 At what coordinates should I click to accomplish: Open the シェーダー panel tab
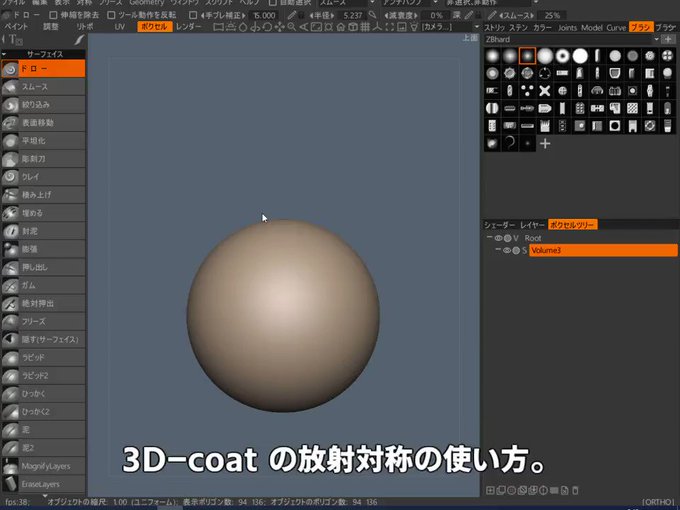(500, 225)
